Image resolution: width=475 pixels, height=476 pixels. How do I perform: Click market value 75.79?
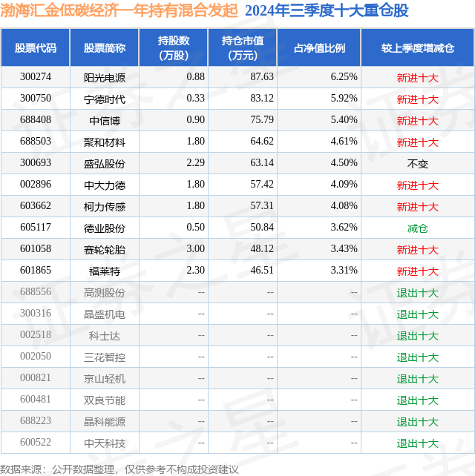(262, 120)
